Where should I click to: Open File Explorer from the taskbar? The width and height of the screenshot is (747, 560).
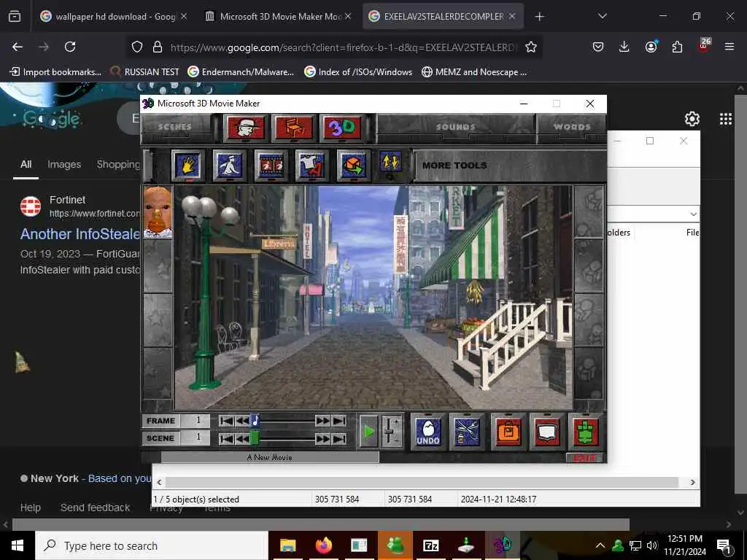point(287,545)
